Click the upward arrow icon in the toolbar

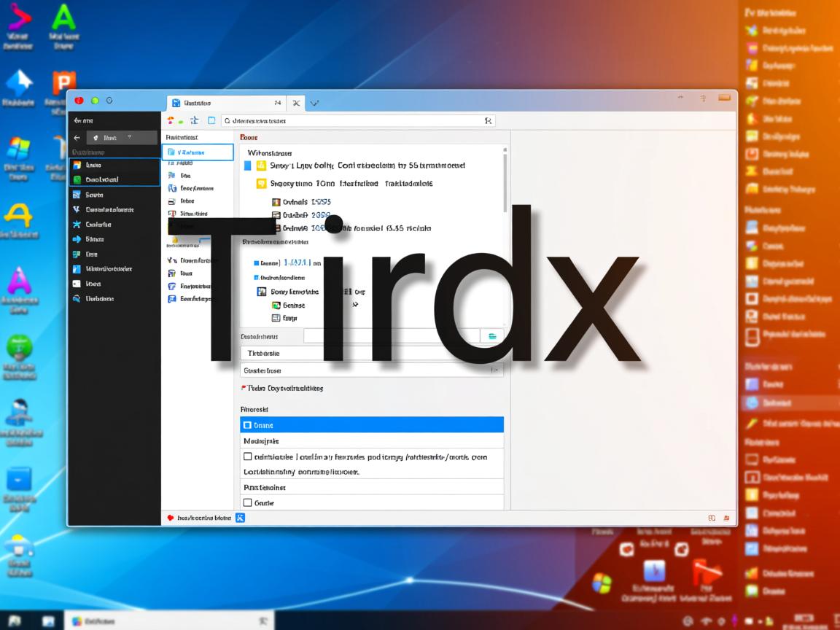[x=195, y=120]
